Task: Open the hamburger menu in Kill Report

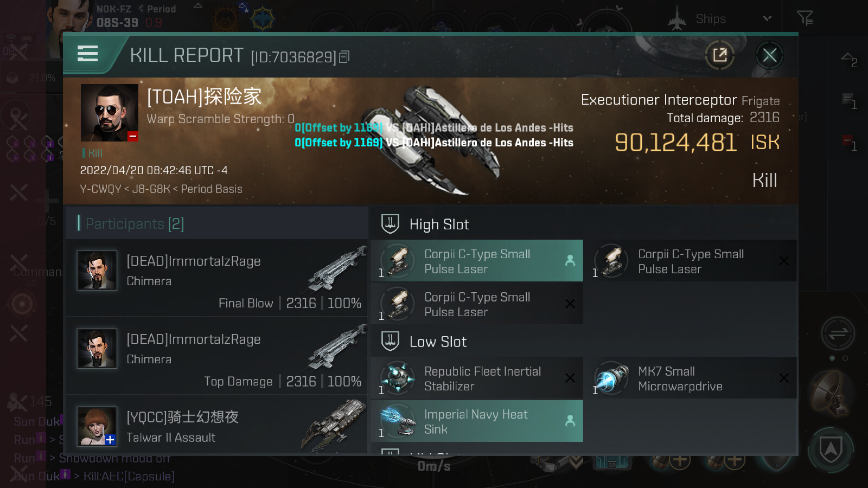Action: point(88,54)
